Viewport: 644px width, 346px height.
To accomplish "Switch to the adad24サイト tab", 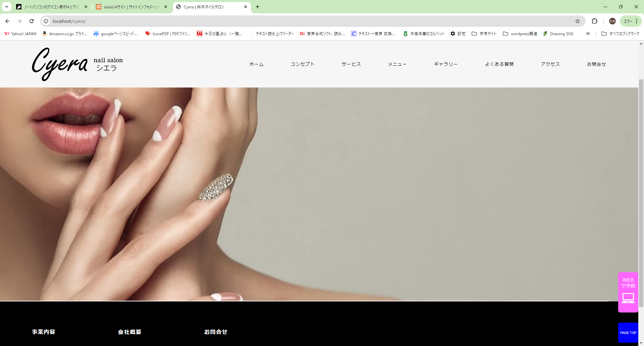I will coord(131,7).
